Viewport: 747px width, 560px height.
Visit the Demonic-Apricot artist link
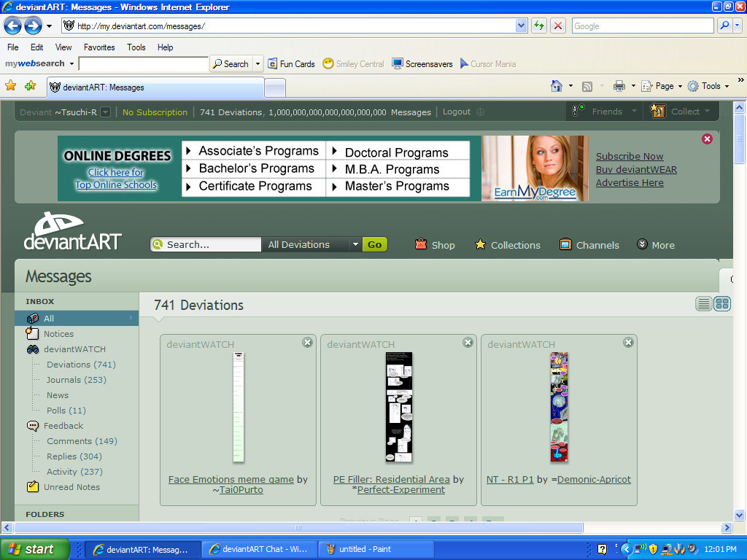point(594,480)
